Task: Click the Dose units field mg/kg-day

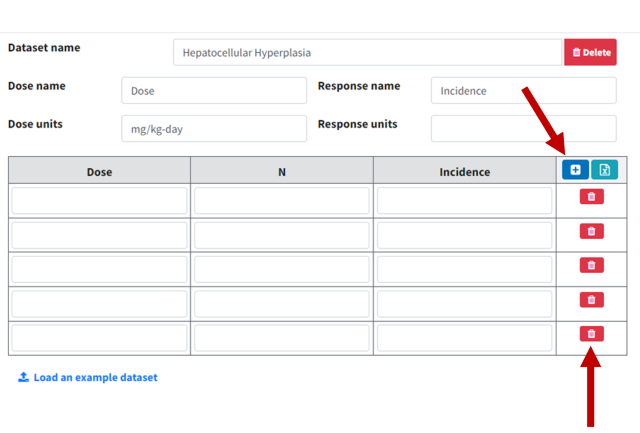Action: click(214, 129)
